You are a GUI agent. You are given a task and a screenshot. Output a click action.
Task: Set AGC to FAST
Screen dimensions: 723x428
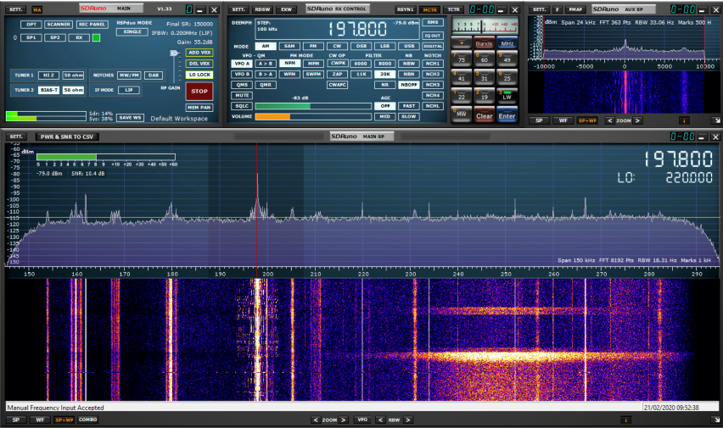point(409,106)
